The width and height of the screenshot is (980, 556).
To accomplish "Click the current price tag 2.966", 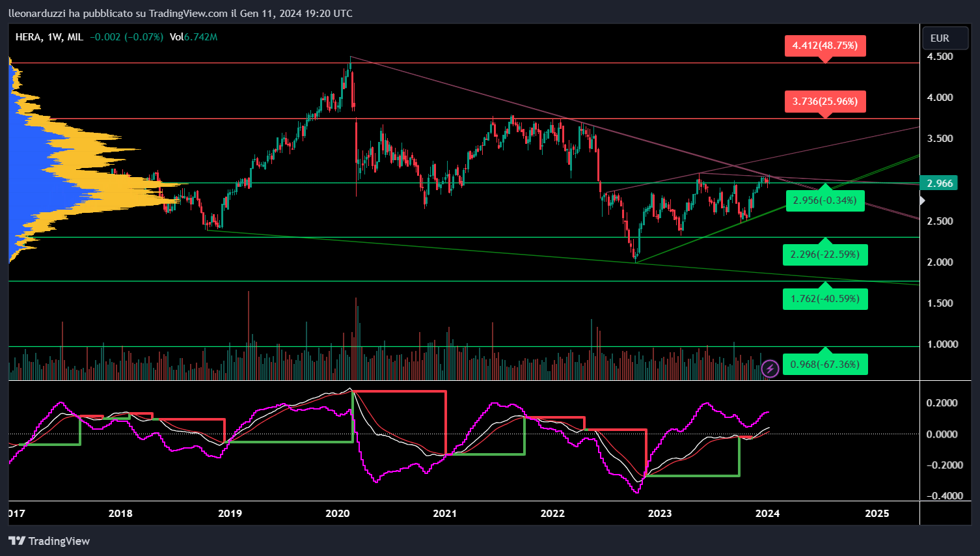I will tap(938, 184).
